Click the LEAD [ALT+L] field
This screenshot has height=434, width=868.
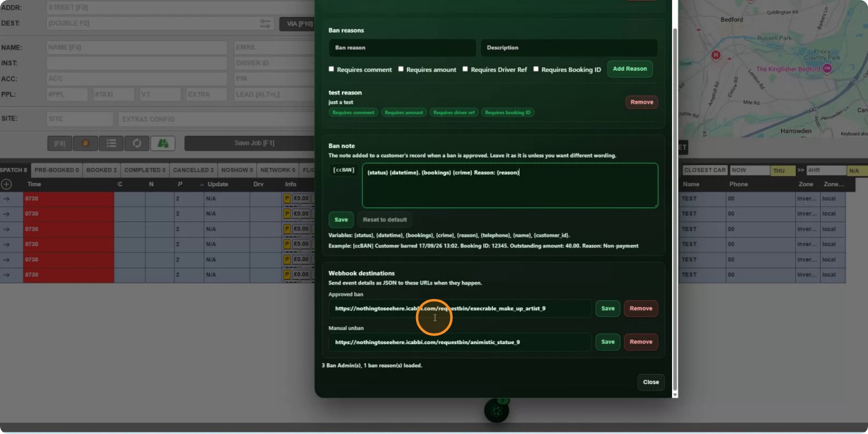pos(274,94)
